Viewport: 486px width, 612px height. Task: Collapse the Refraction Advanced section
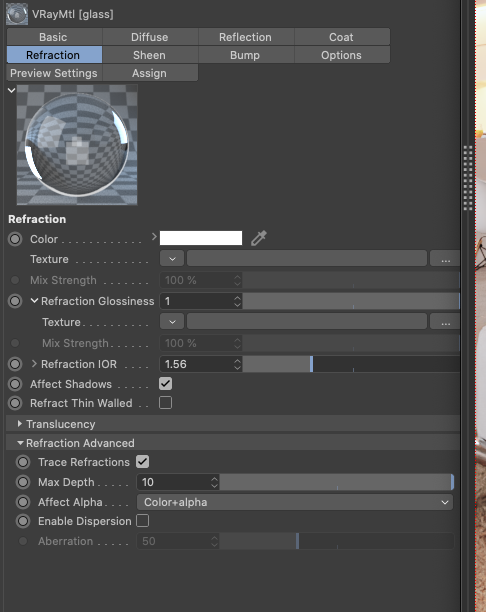point(20,443)
